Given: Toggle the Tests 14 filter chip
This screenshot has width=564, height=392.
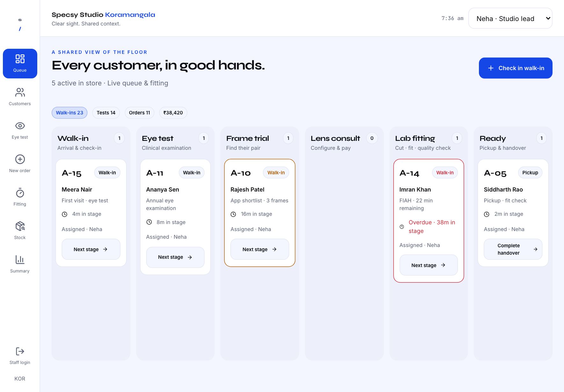Looking at the screenshot, I should click(x=106, y=113).
